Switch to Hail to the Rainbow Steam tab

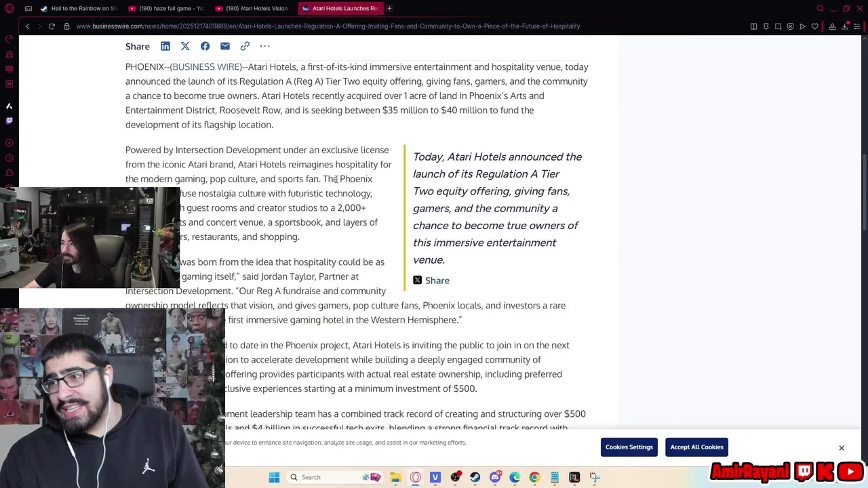(79, 8)
